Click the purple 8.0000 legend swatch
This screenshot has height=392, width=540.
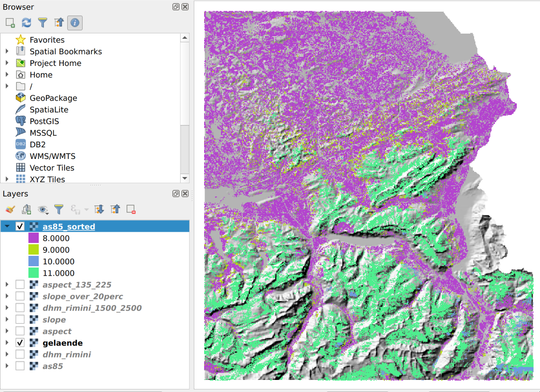[34, 238]
